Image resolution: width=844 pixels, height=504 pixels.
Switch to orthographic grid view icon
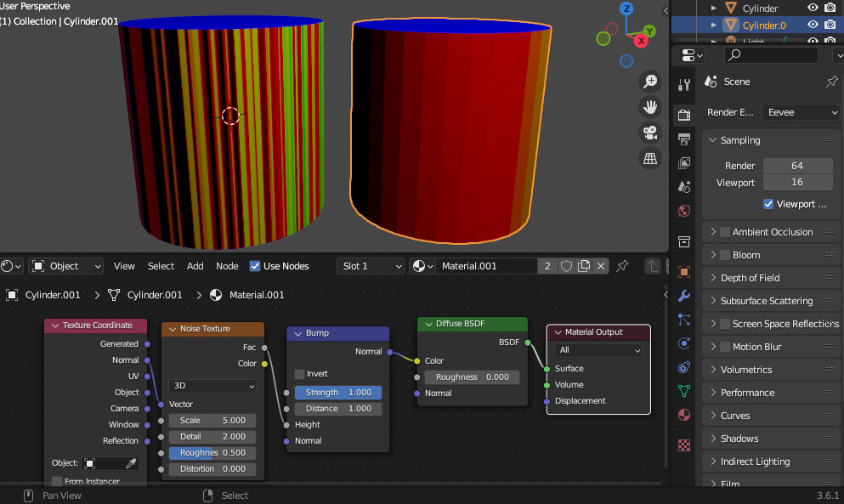coord(650,158)
